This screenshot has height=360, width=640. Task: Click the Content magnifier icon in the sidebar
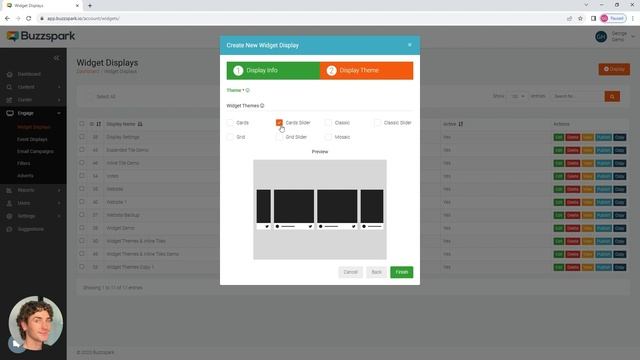pos(9,87)
